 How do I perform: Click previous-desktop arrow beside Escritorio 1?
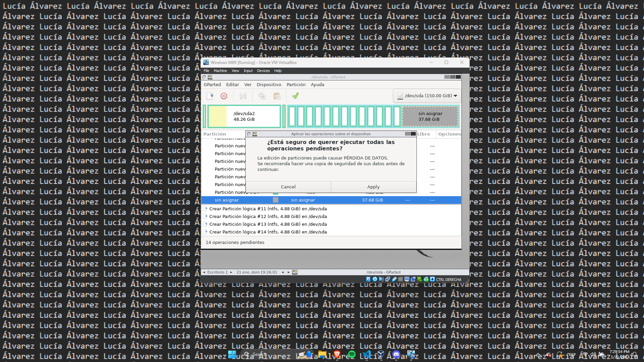pyautogui.click(x=204, y=273)
